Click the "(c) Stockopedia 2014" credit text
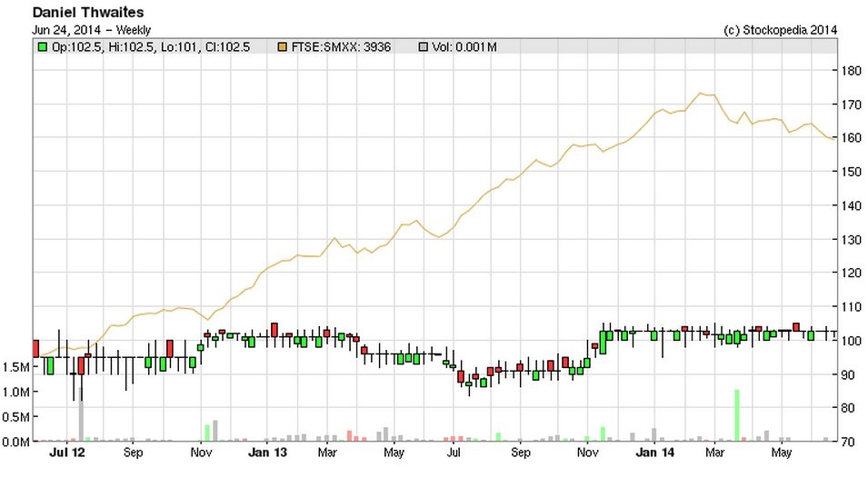 (780, 30)
